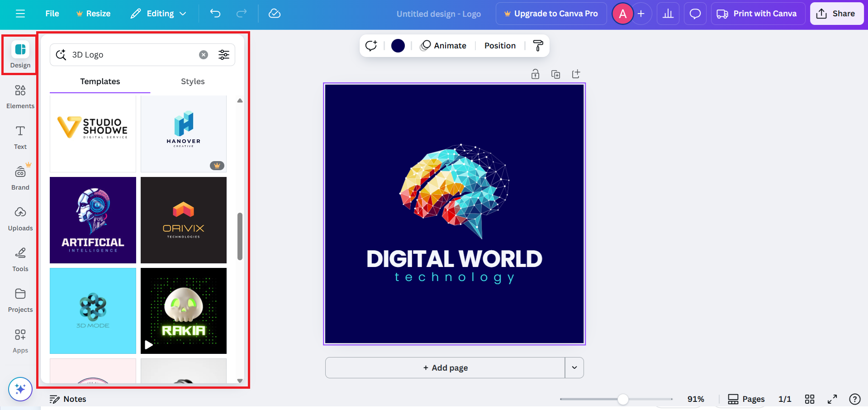Toggle the page lock
Viewport: 868px width, 410px height.
coord(535,74)
